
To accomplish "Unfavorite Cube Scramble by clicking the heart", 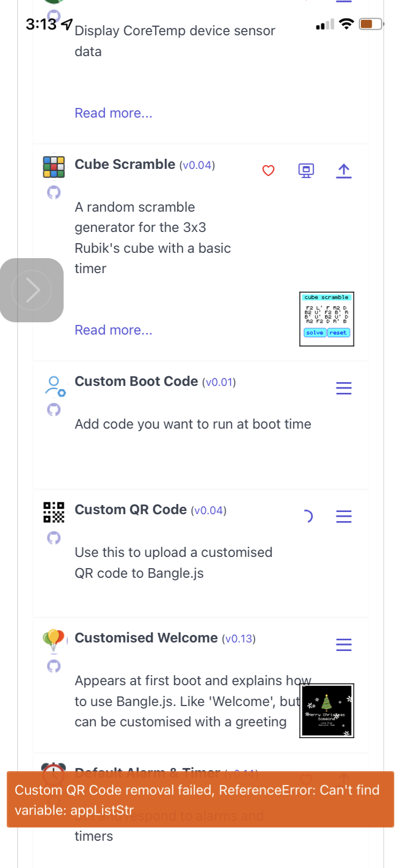I will click(x=268, y=170).
